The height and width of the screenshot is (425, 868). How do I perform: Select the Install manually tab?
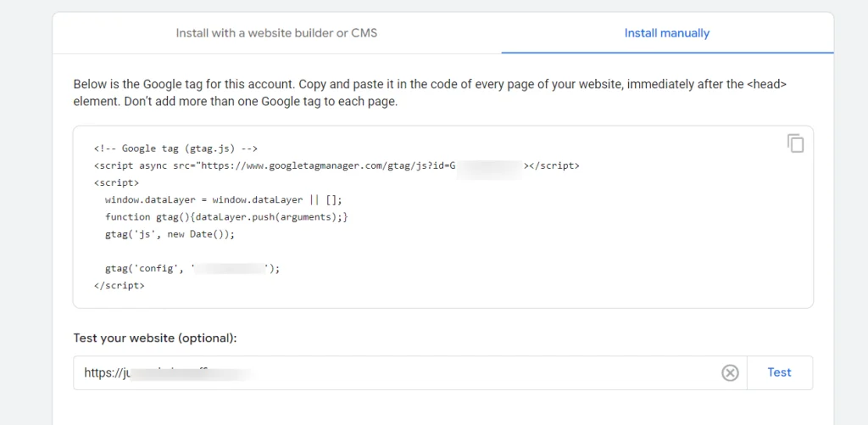click(667, 33)
